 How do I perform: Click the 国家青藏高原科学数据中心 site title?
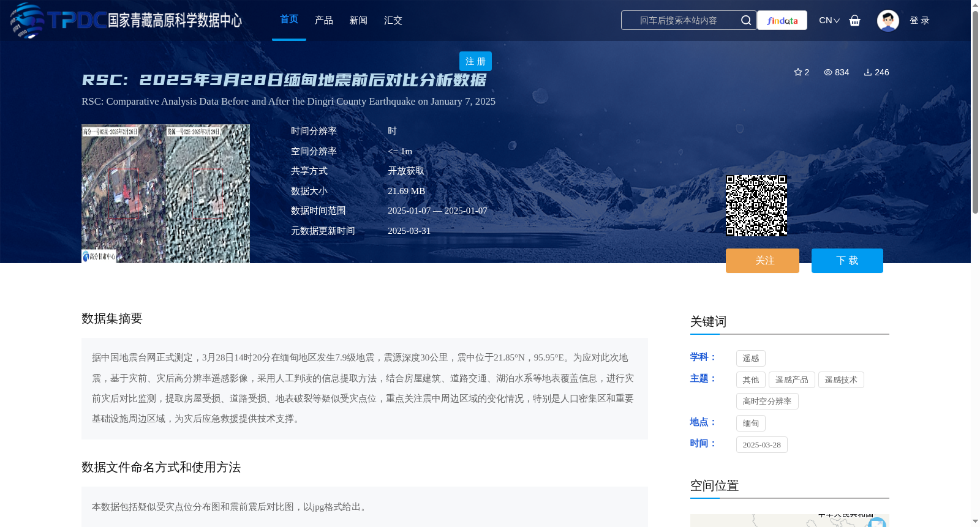pos(175,20)
